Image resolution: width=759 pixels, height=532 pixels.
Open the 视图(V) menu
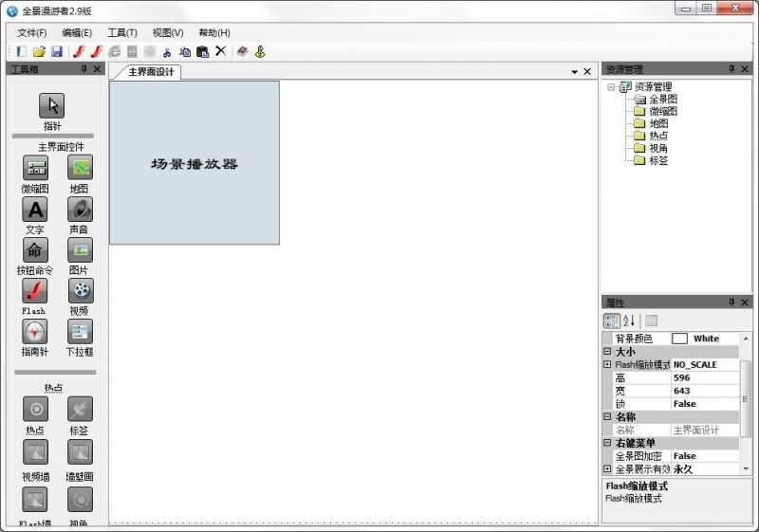[x=168, y=33]
